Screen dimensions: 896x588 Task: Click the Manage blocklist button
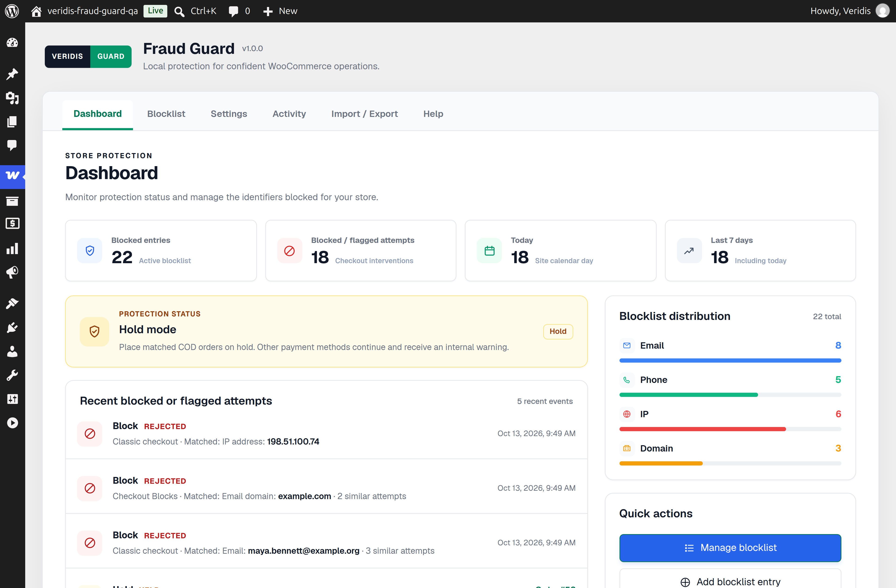(730, 548)
